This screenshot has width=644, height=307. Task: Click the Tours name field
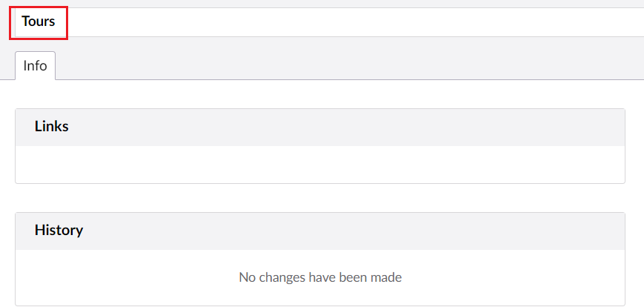coord(39,22)
